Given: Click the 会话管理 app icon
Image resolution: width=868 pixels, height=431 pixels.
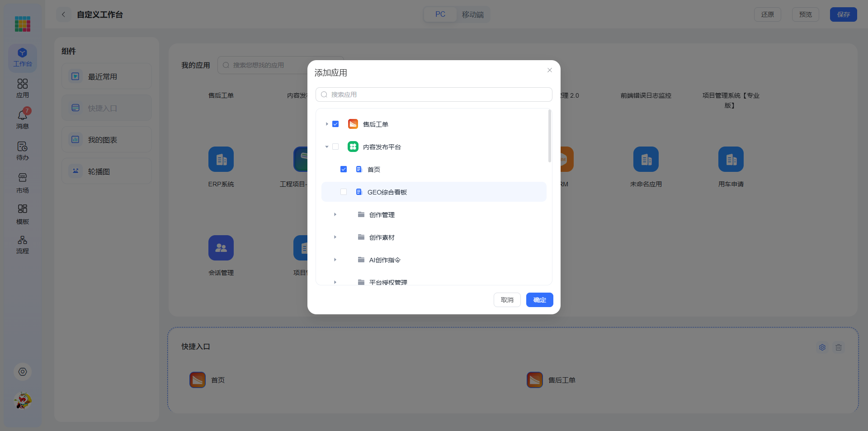Looking at the screenshot, I should (221, 248).
